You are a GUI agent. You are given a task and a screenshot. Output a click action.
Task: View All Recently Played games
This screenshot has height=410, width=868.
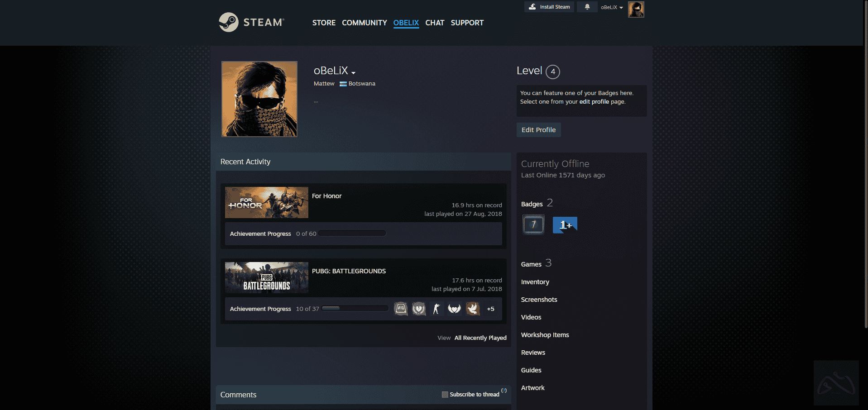coord(480,338)
